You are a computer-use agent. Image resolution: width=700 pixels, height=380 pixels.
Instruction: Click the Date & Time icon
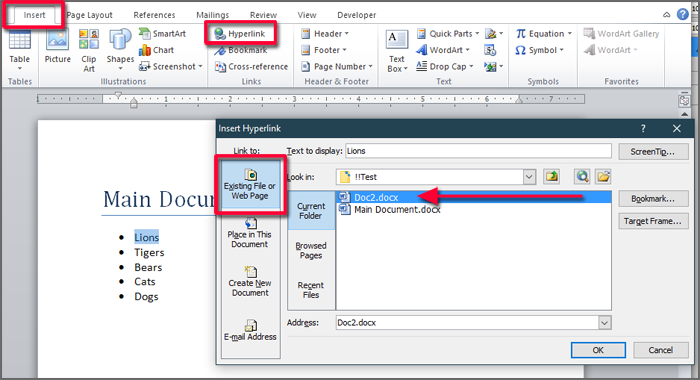[x=490, y=50]
